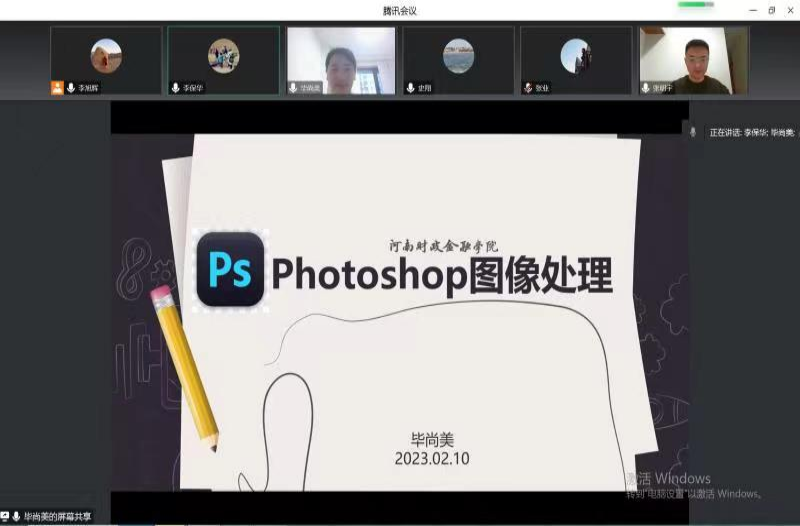Click 毕尚美's microphone icon in the video strip

pyautogui.click(x=292, y=88)
